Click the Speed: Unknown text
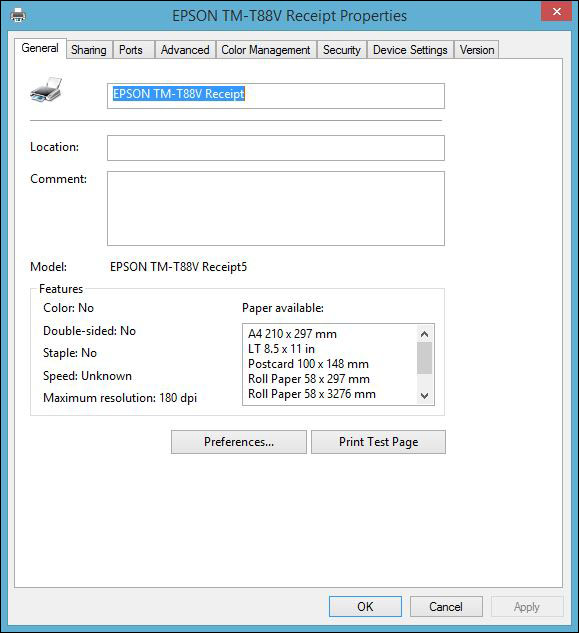This screenshot has width=579, height=633. click(x=87, y=376)
